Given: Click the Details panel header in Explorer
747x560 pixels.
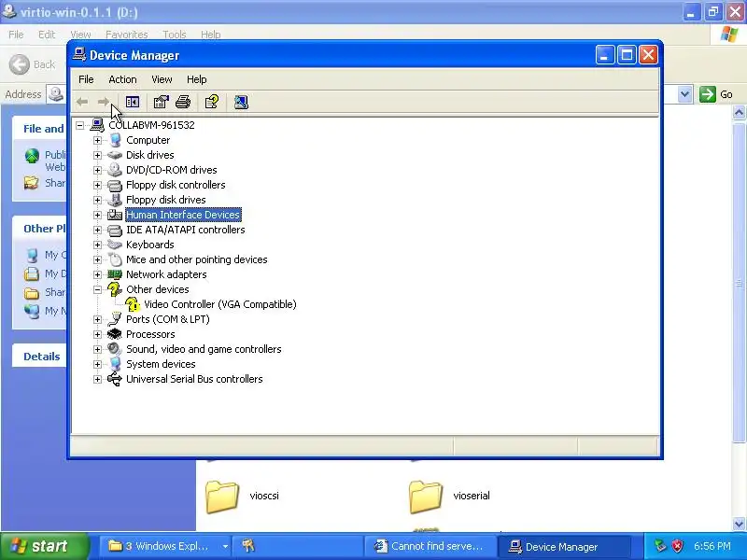Looking at the screenshot, I should click(41, 357).
